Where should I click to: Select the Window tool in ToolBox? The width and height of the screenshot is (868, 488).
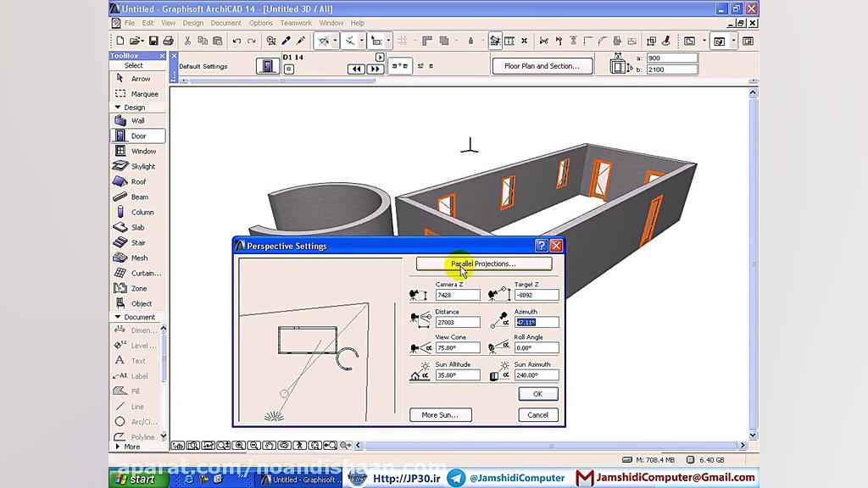(137, 151)
